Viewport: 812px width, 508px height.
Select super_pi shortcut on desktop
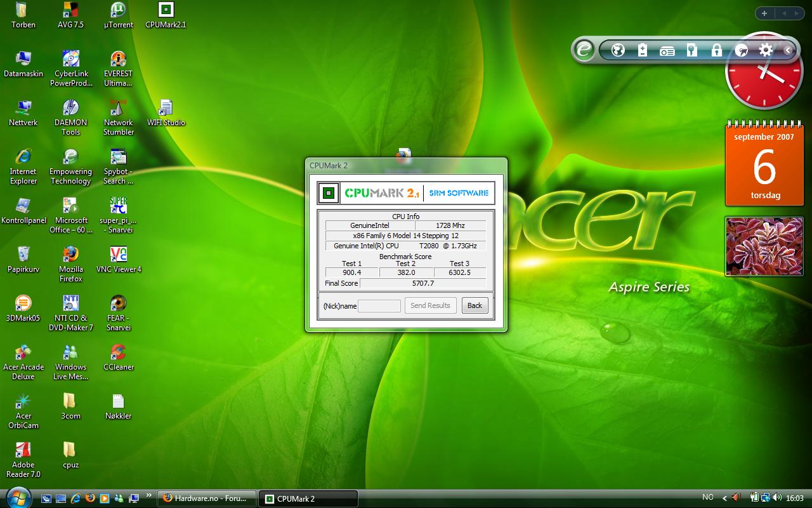click(118, 215)
